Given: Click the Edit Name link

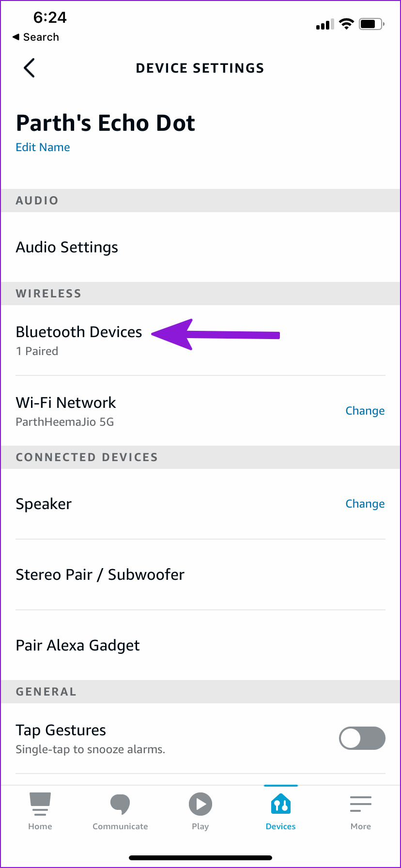Looking at the screenshot, I should pyautogui.click(x=43, y=147).
